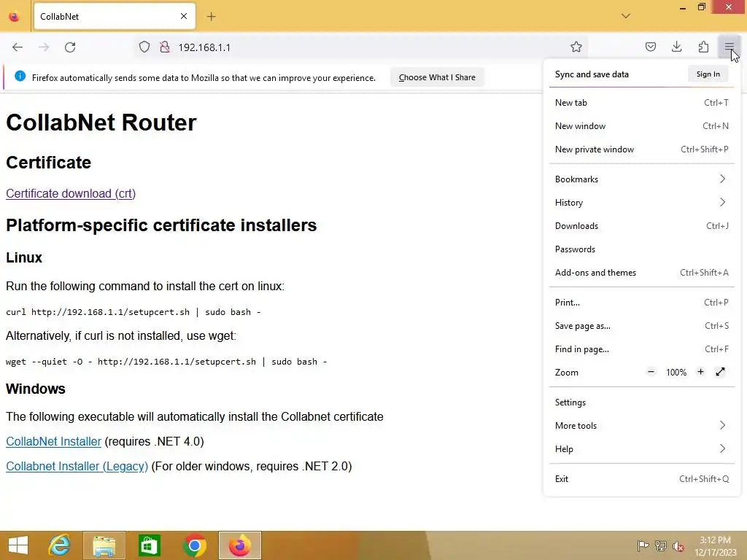Open Certificate download (crt) link
This screenshot has height=560, width=747.
pos(71,194)
